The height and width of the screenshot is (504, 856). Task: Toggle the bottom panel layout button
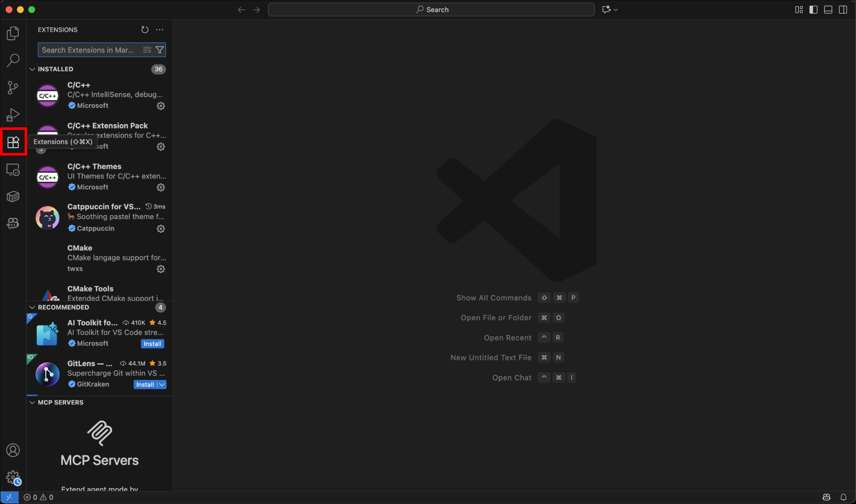tap(828, 9)
